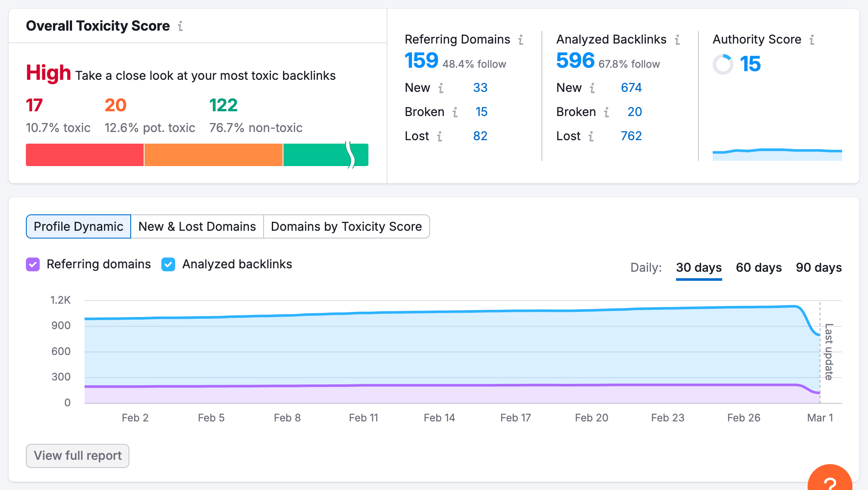Image resolution: width=868 pixels, height=490 pixels.
Task: Open Domains by Toxicity Score tab
Action: click(346, 226)
